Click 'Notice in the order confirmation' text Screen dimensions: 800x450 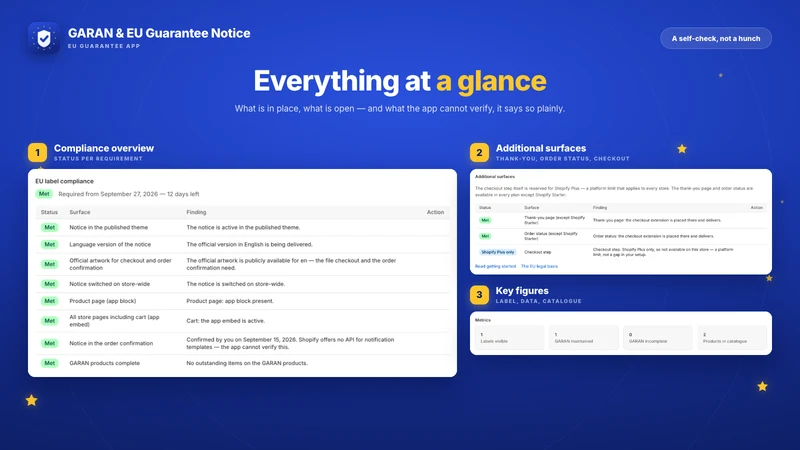(111, 343)
